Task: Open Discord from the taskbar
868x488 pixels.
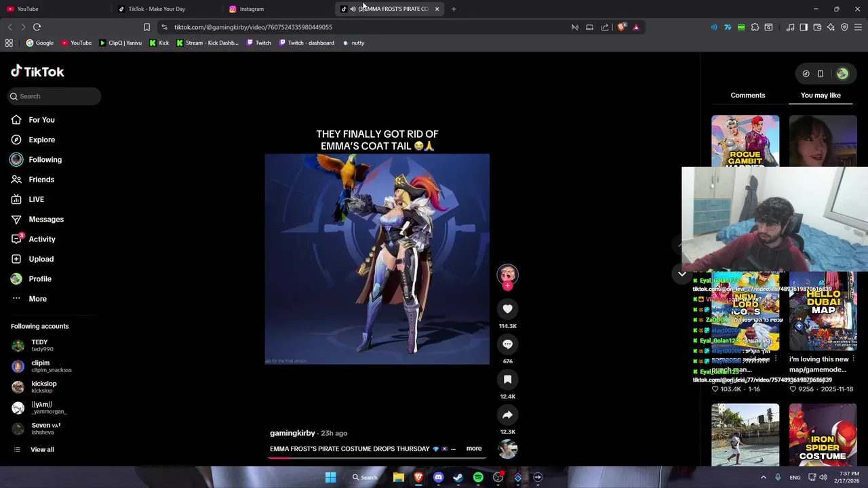Action: pos(438,477)
